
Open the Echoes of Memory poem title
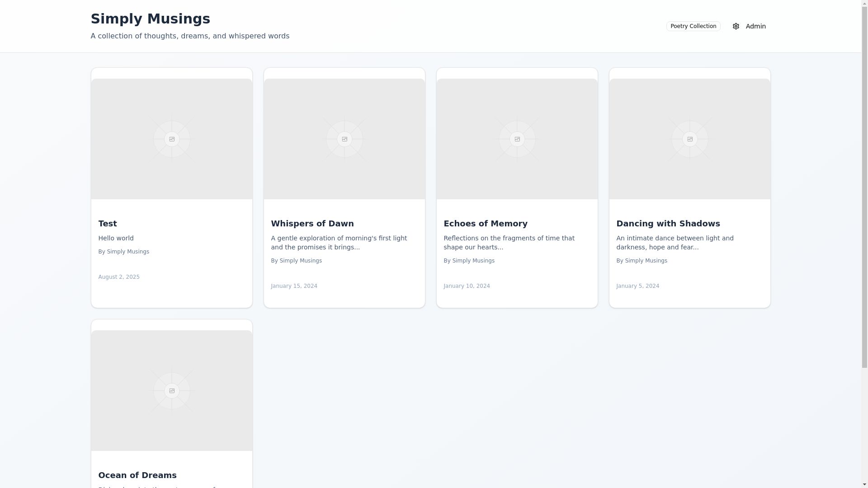[x=486, y=224]
